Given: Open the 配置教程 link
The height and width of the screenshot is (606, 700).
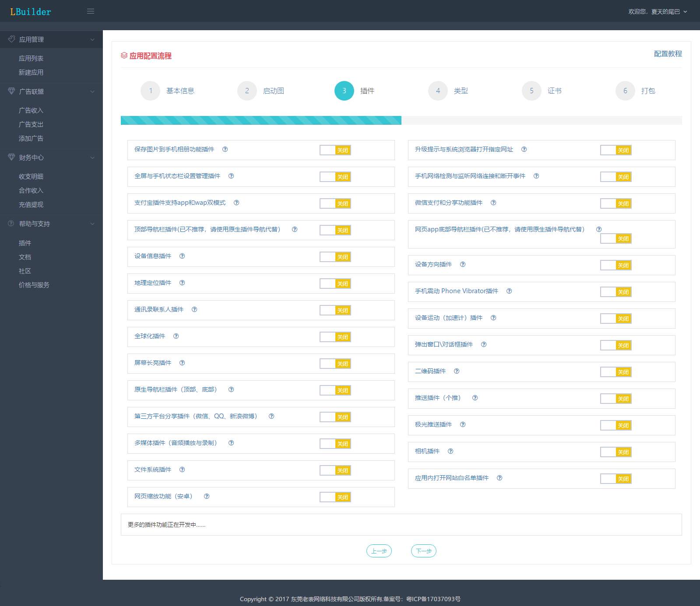Looking at the screenshot, I should coord(668,54).
